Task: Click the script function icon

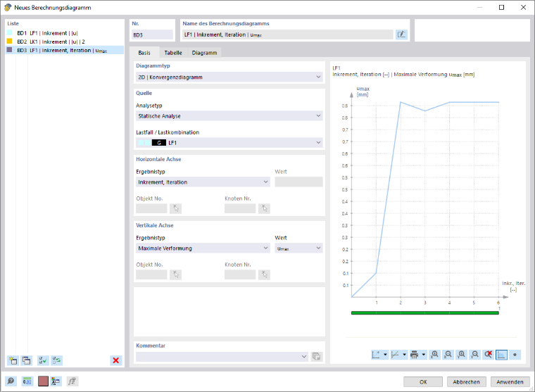Action: tap(72, 381)
